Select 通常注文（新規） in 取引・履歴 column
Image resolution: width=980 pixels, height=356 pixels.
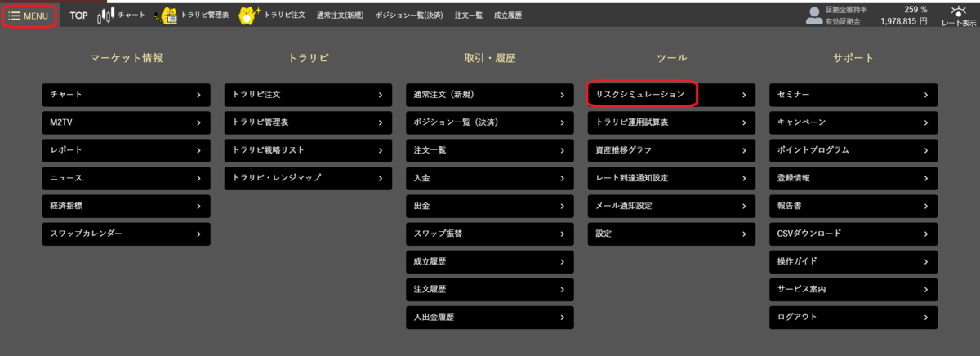point(490,95)
